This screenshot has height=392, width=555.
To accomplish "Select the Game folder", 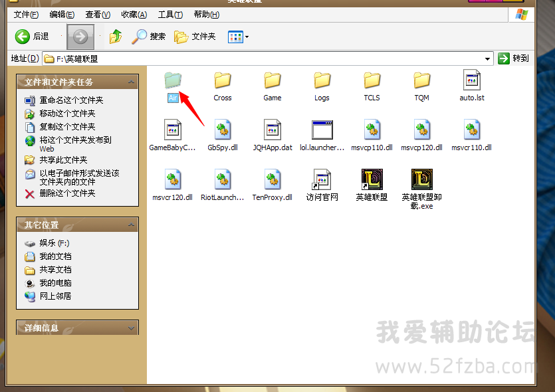I will pos(273,86).
